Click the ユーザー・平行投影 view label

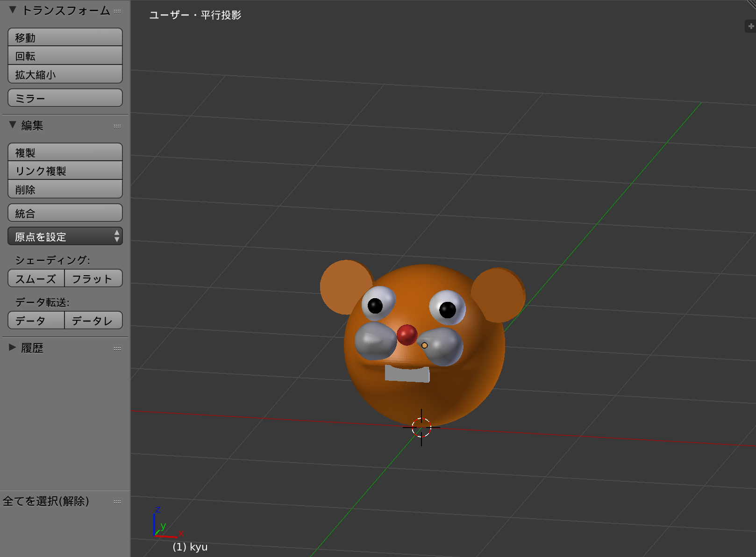pos(195,15)
